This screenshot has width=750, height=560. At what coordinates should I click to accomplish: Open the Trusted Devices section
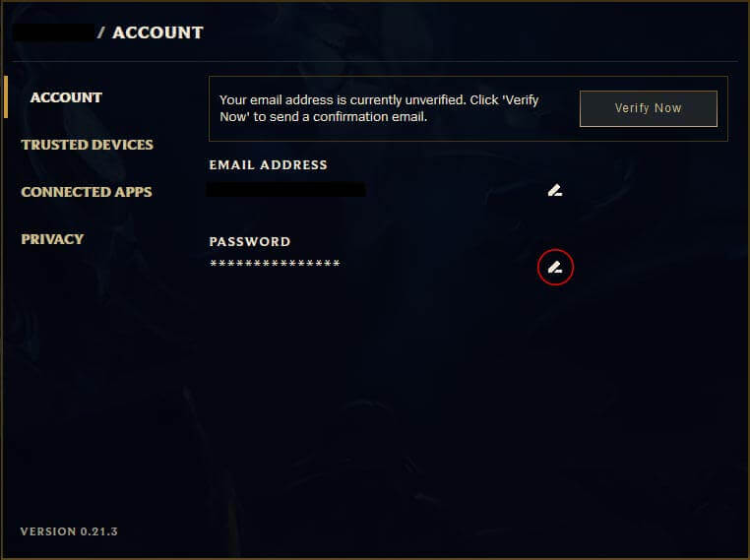pyautogui.click(x=87, y=145)
